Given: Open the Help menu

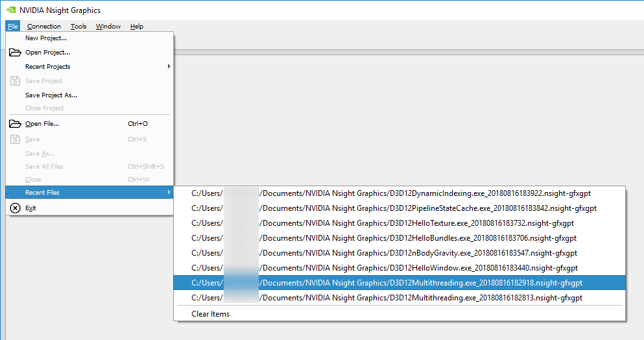Looking at the screenshot, I should tap(136, 27).
